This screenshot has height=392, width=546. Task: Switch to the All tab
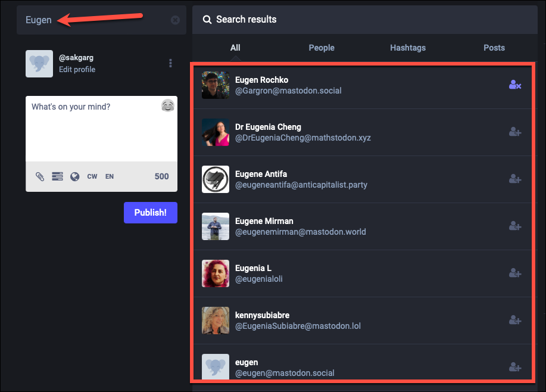pyautogui.click(x=235, y=48)
